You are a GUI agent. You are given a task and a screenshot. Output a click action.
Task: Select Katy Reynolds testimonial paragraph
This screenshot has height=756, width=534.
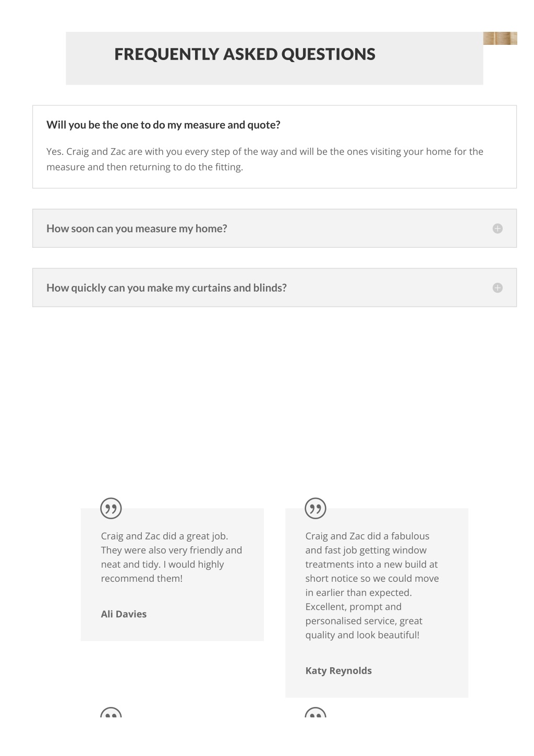point(372,585)
